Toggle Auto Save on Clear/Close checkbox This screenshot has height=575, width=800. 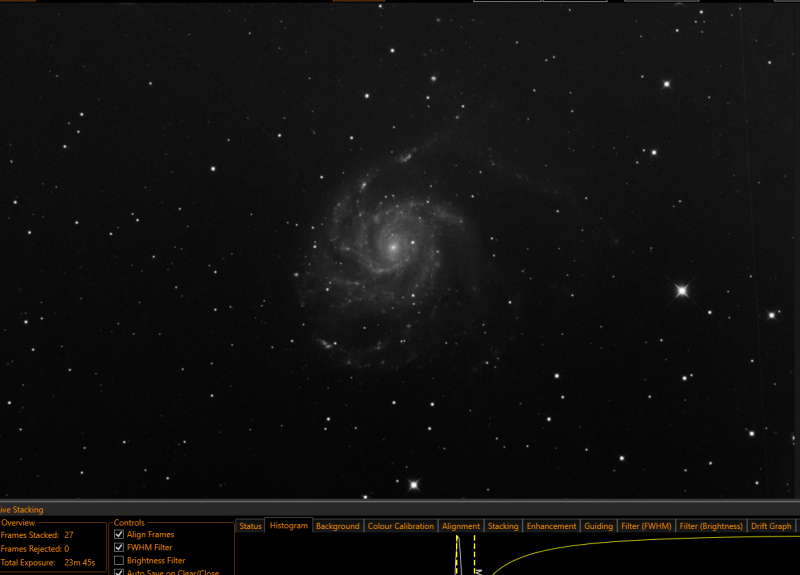[119, 572]
